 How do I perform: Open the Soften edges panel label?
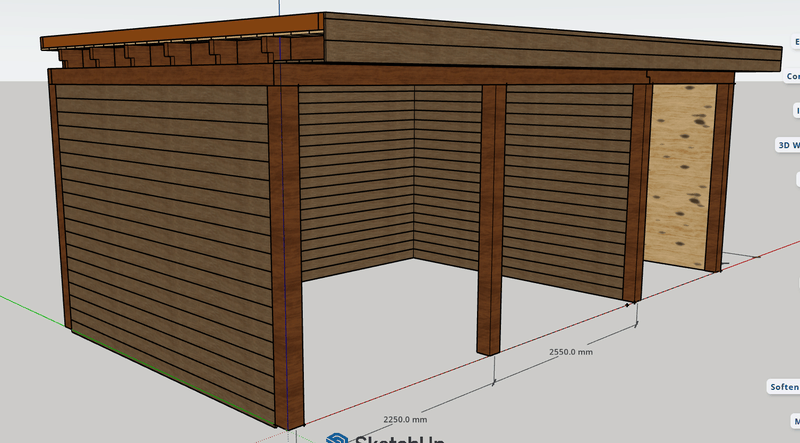point(784,387)
